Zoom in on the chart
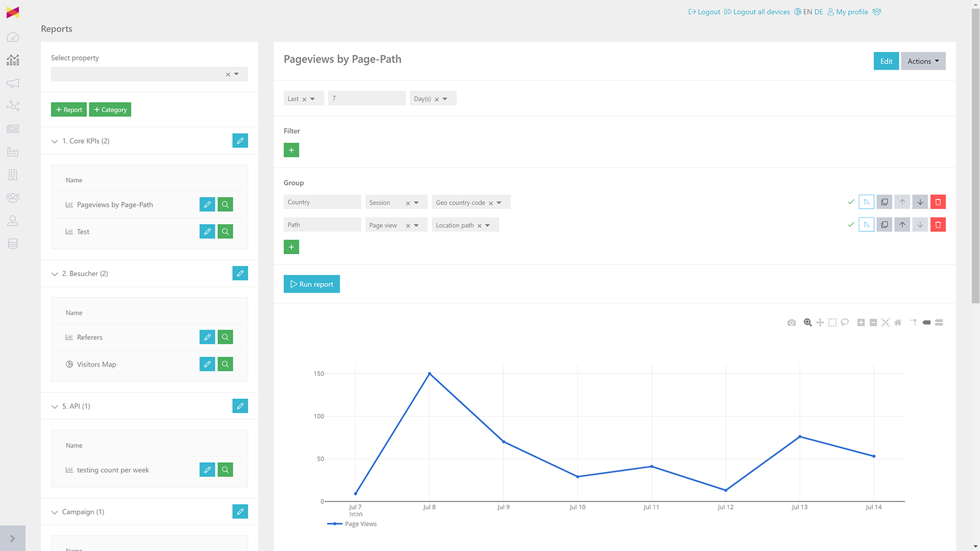 point(861,323)
